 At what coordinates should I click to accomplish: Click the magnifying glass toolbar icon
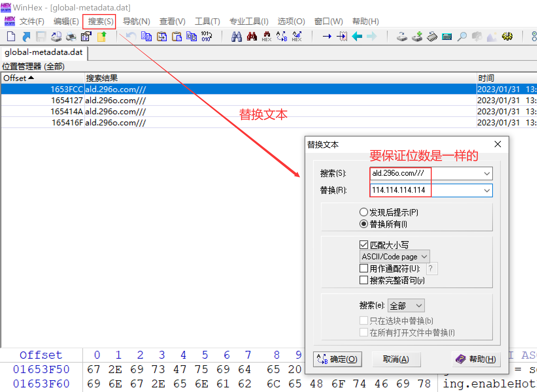pos(462,36)
